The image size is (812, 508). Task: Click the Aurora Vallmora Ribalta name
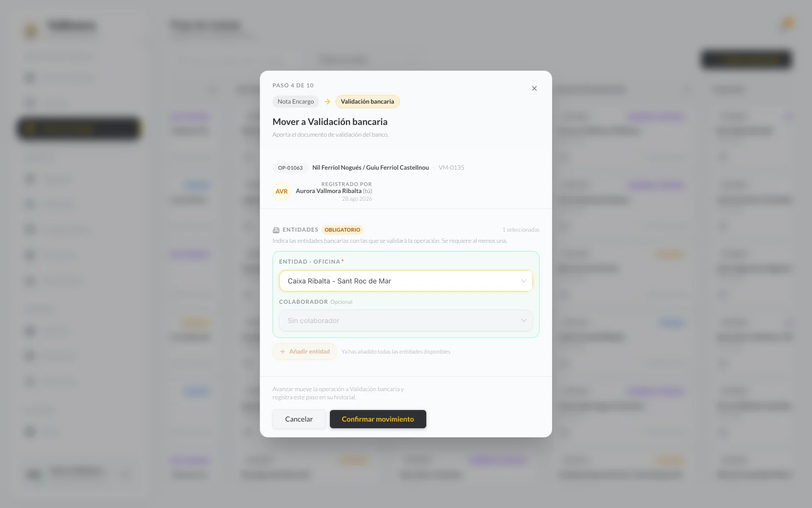tap(328, 191)
